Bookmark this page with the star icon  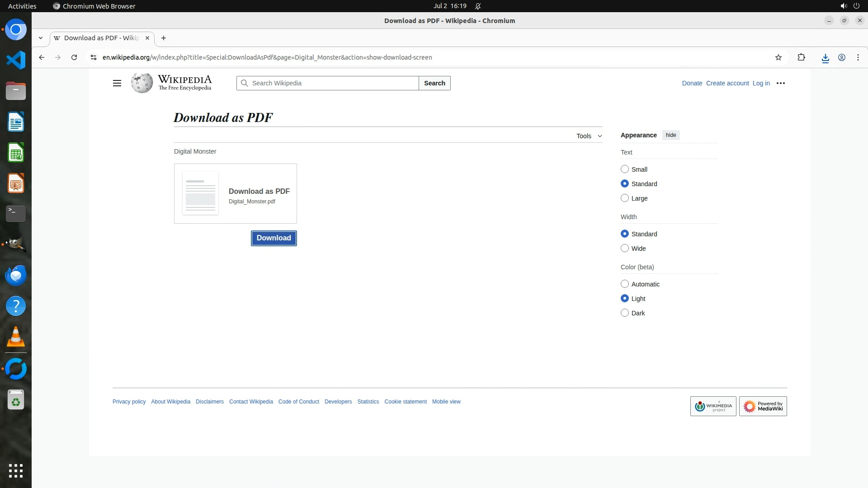coord(778,57)
